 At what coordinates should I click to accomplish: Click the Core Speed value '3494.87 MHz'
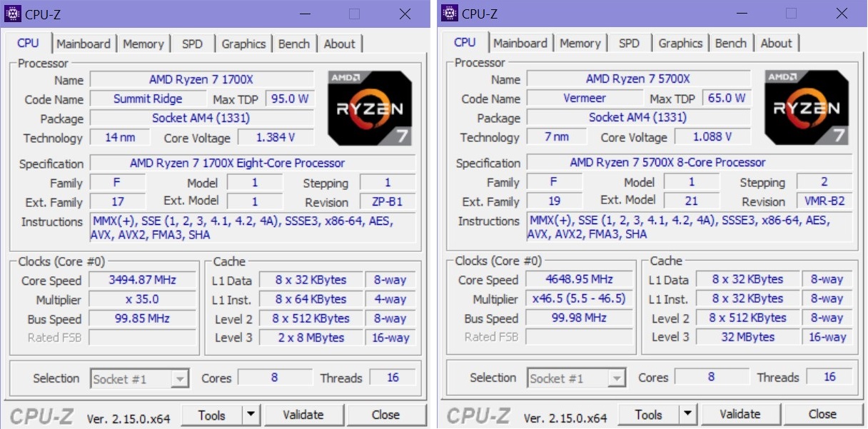pyautogui.click(x=142, y=280)
